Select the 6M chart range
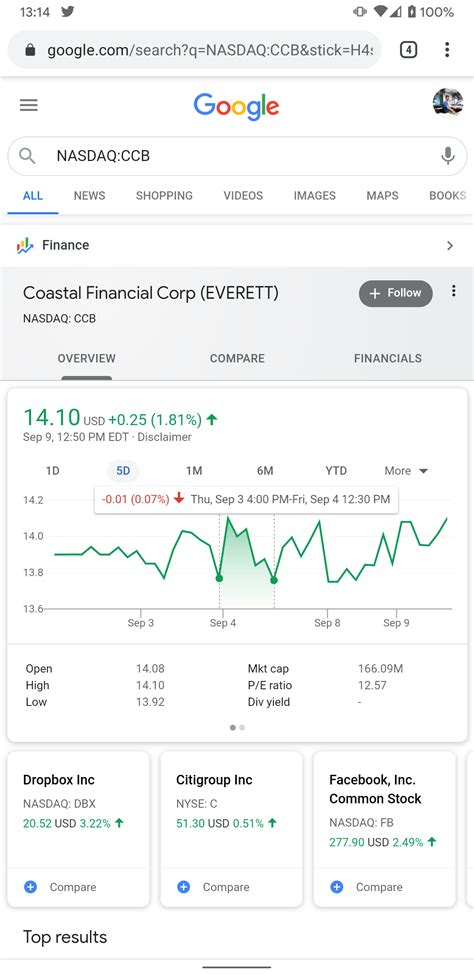Image resolution: width=474 pixels, height=974 pixels. (265, 471)
